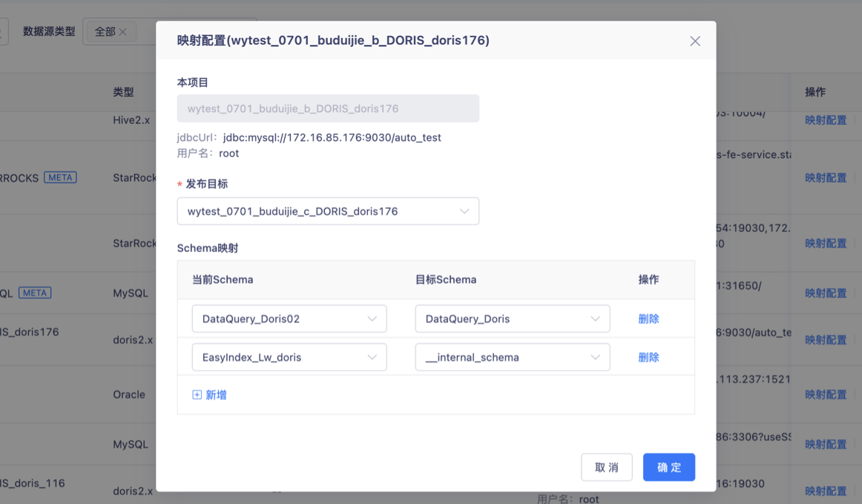Viewport: 862px width, 504px height.
Task: Click the META tag next to ROCKS
Action: pyautogui.click(x=60, y=178)
